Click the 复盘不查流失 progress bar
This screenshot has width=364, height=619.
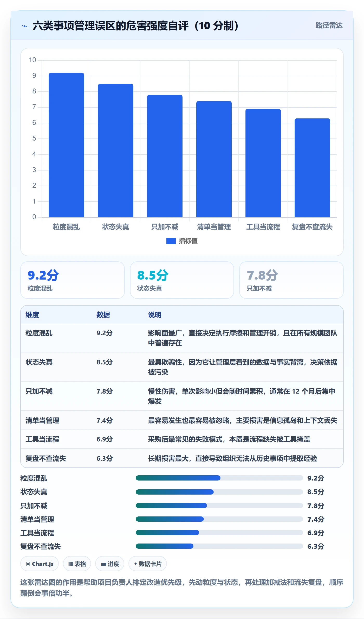pos(219,546)
